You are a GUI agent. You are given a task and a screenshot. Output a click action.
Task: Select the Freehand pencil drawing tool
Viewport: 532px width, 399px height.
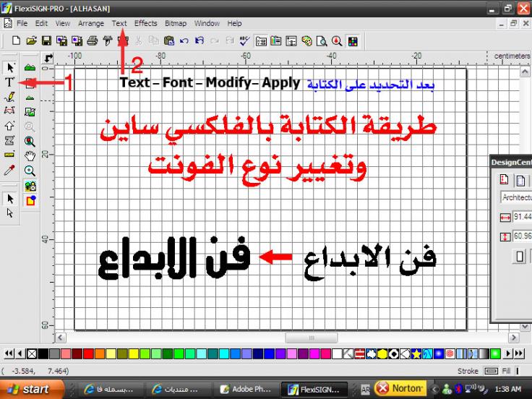tap(10, 96)
